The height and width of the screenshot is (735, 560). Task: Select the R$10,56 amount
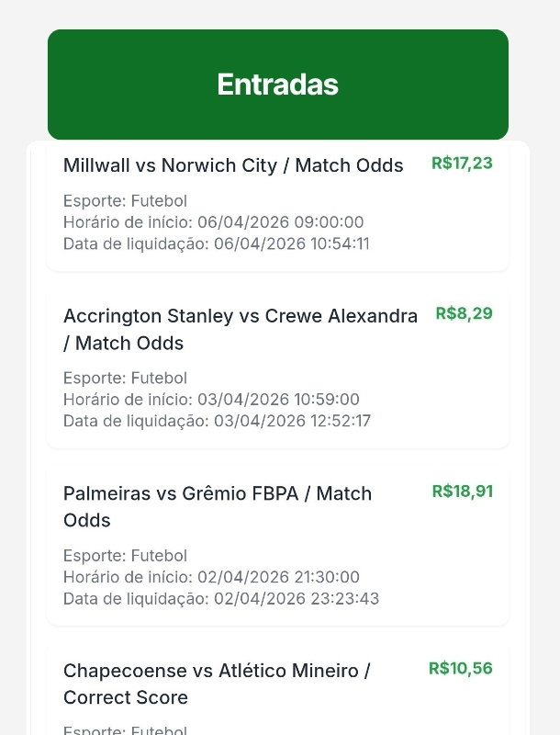pos(460,669)
